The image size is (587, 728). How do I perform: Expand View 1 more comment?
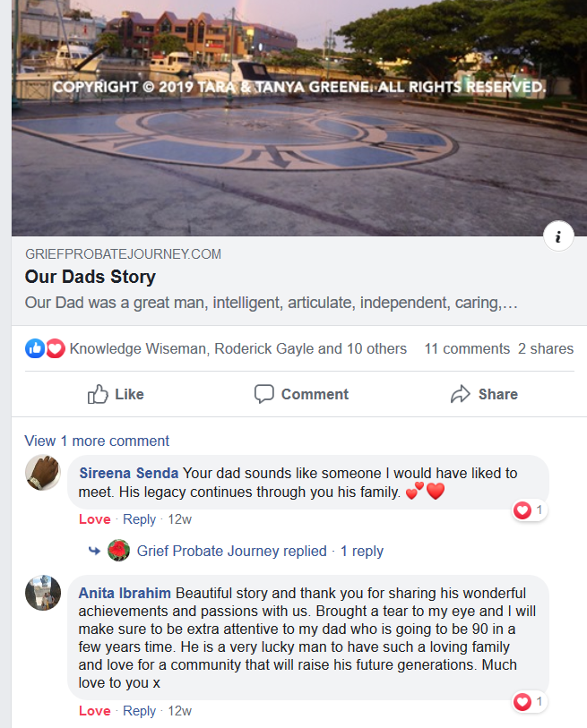(x=97, y=441)
